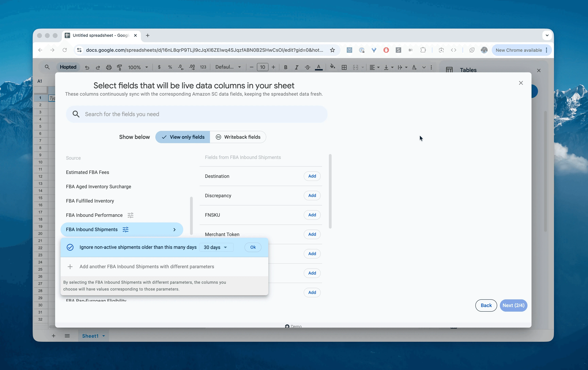The height and width of the screenshot is (370, 588).
Task: Click the Hopted toolbar button
Action: 68,67
